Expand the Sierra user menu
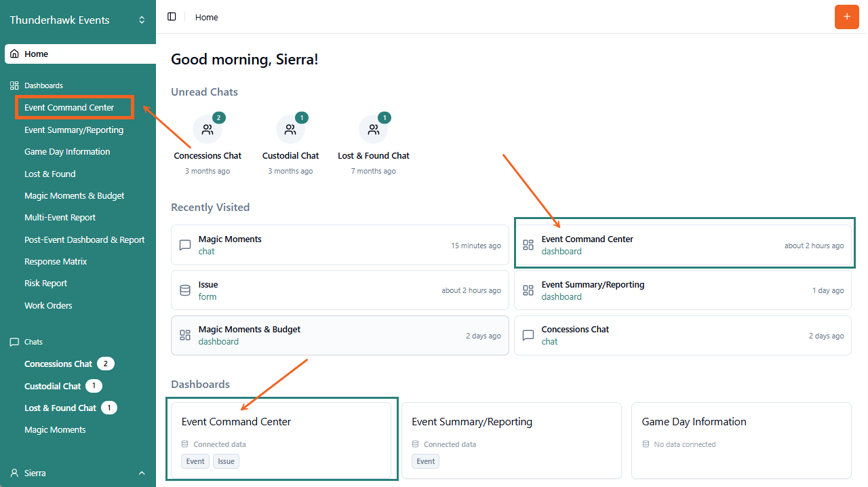Screen dimensions: 868x487 click(x=142, y=473)
